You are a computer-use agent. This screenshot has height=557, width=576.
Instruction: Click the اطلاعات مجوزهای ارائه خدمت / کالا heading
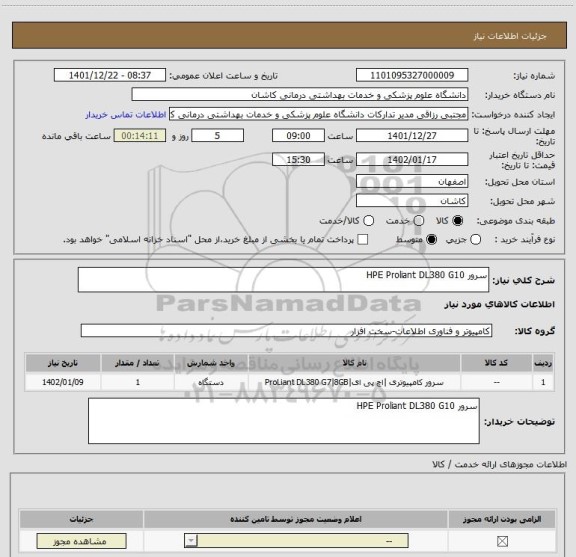pos(499,464)
